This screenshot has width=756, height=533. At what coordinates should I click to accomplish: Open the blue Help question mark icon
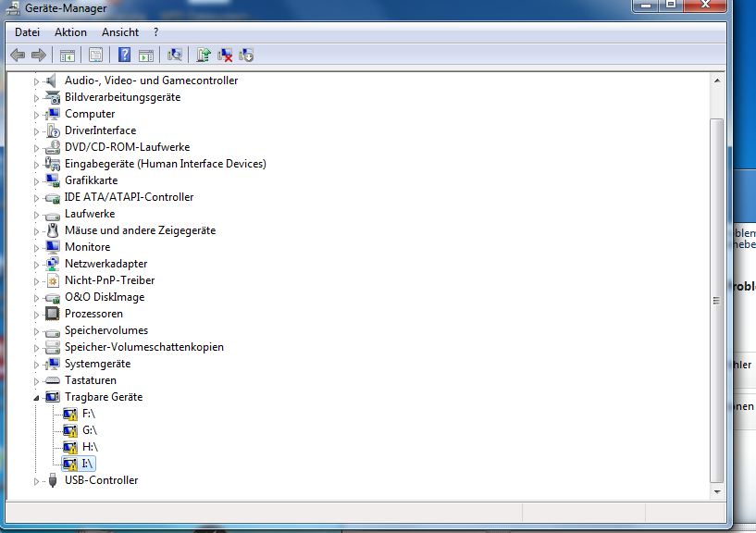(124, 55)
